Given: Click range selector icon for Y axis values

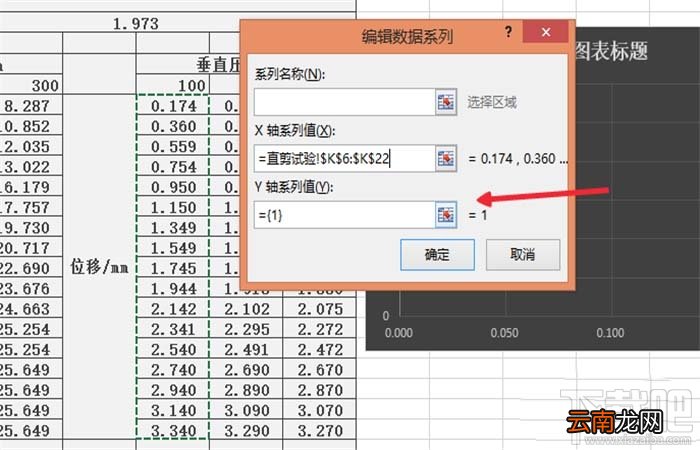Looking at the screenshot, I should 446,215.
